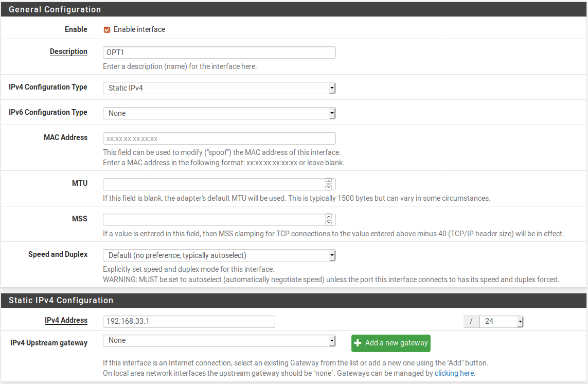Click inside the MSS number field
Screen dimensions: 588x384
213,220
